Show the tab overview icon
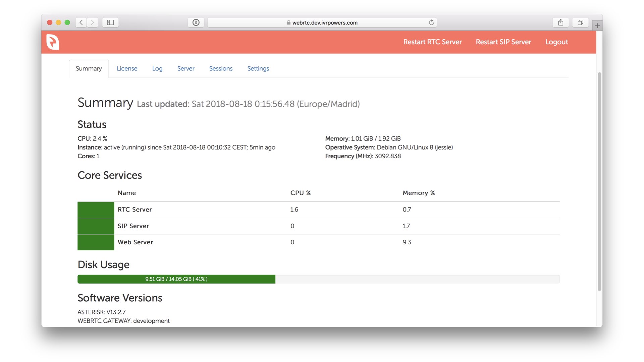Screen dimensions: 644x362 580,22
